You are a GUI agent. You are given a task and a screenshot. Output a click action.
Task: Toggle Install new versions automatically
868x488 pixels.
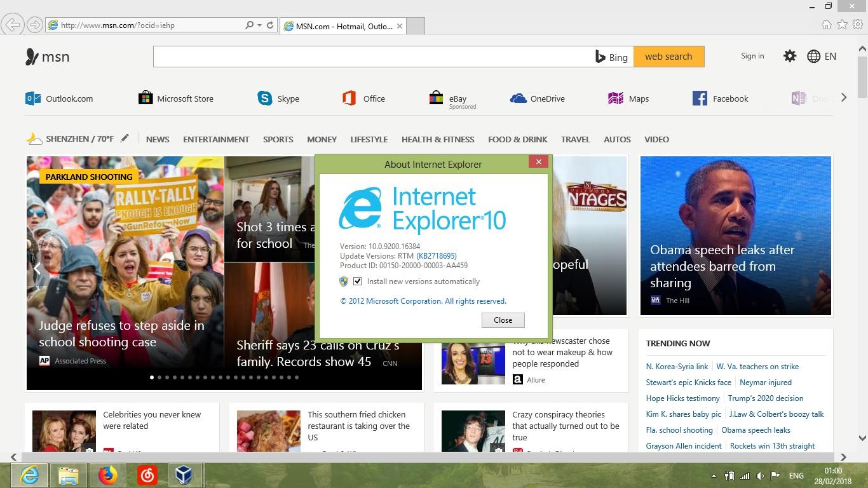[x=358, y=281]
